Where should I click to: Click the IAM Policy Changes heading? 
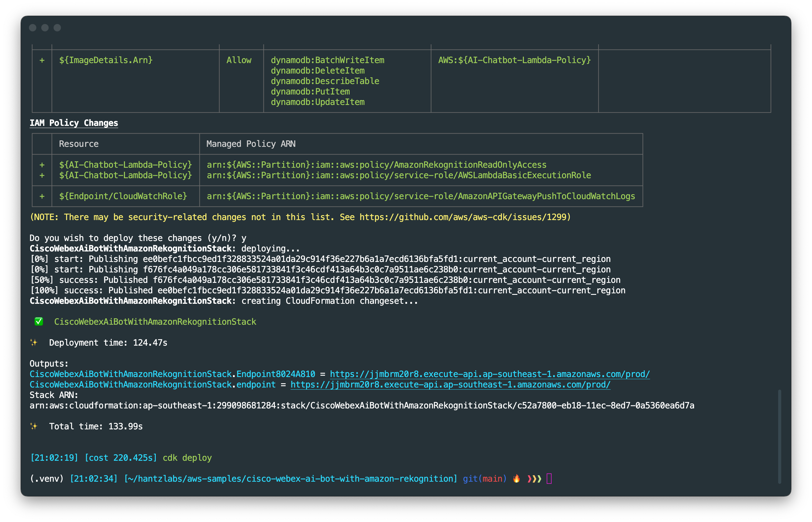coord(74,123)
